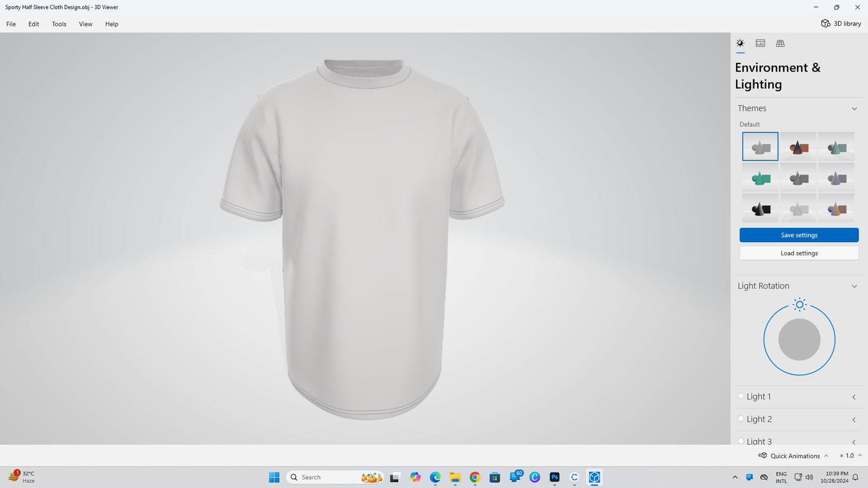
Task: Launch Copilot from the taskbar
Action: 415,477
